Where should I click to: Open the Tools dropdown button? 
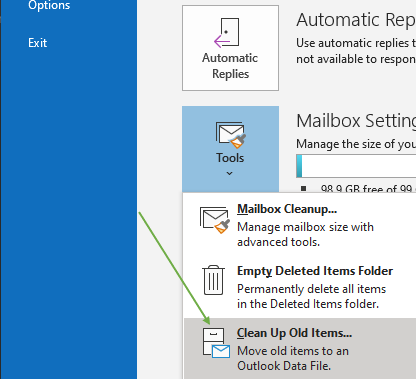point(230,149)
